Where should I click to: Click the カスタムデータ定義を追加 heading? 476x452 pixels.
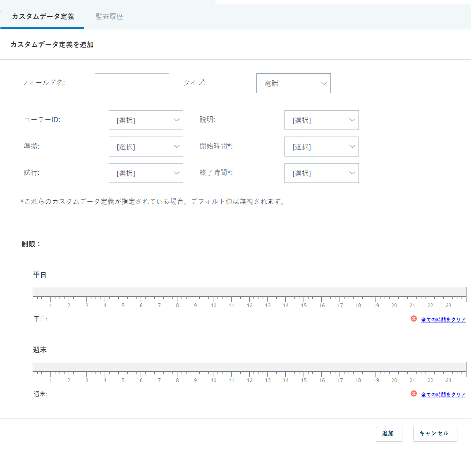[52, 45]
